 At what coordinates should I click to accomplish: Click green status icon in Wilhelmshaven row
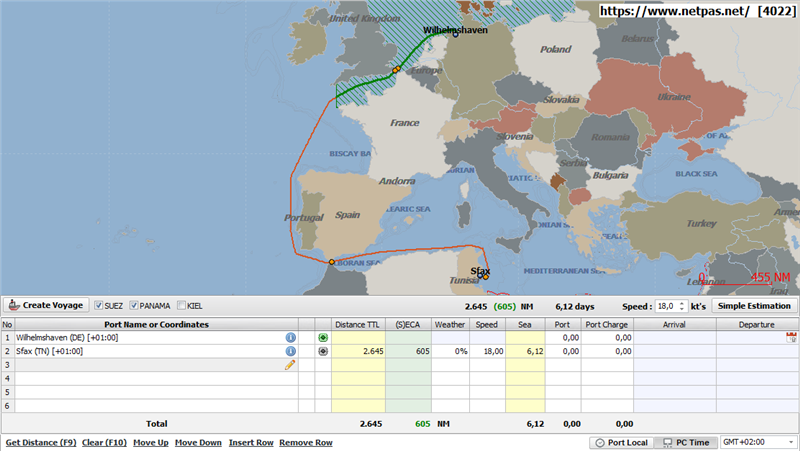323,338
